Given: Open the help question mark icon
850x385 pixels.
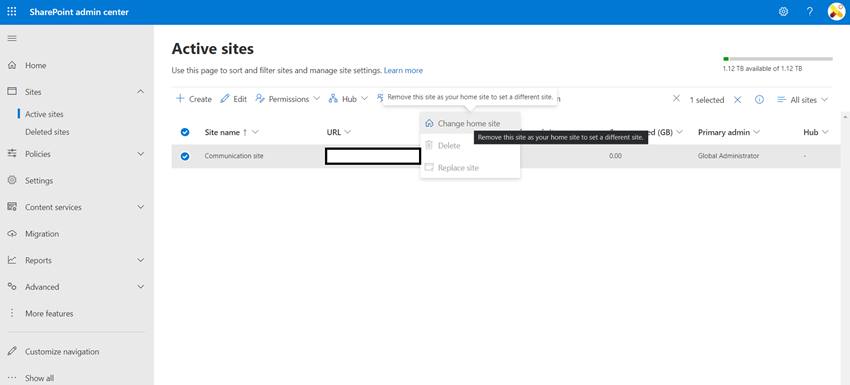Looking at the screenshot, I should coord(810,12).
